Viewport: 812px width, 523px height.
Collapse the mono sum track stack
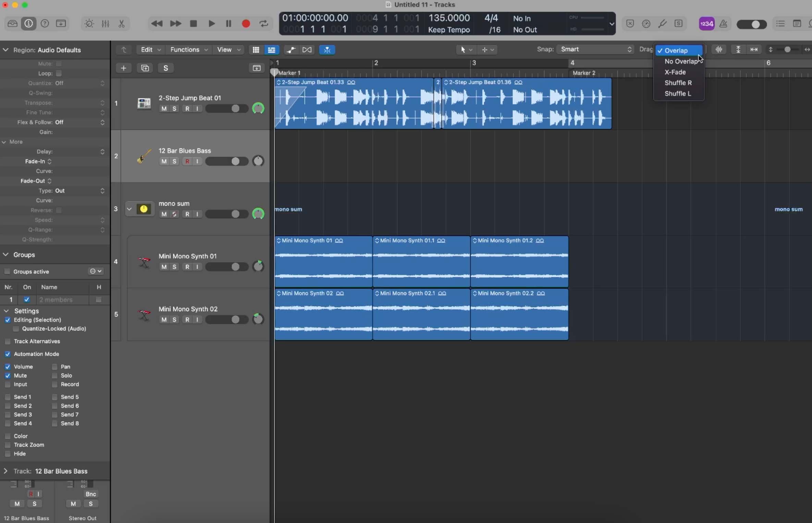[129, 209]
